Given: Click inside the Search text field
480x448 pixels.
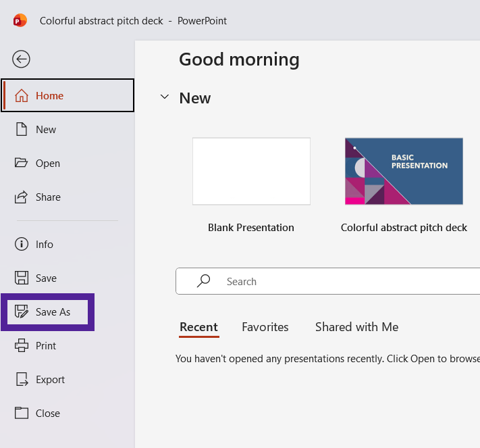Looking at the screenshot, I should pyautogui.click(x=338, y=281).
